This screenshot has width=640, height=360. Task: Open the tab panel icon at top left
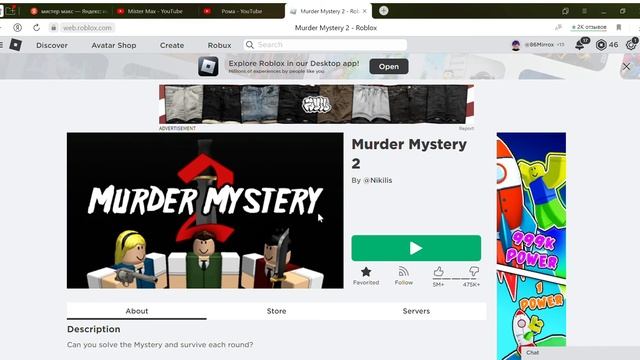pos(10,11)
